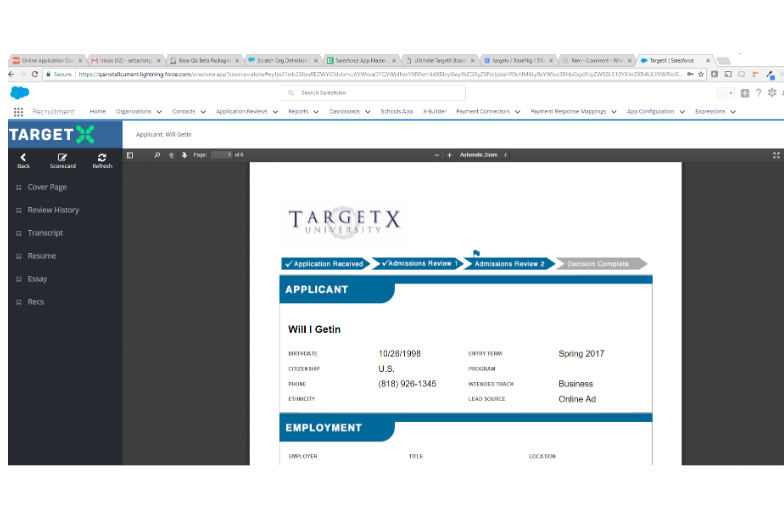Go to previous PDF page arrow

pyautogui.click(x=171, y=155)
